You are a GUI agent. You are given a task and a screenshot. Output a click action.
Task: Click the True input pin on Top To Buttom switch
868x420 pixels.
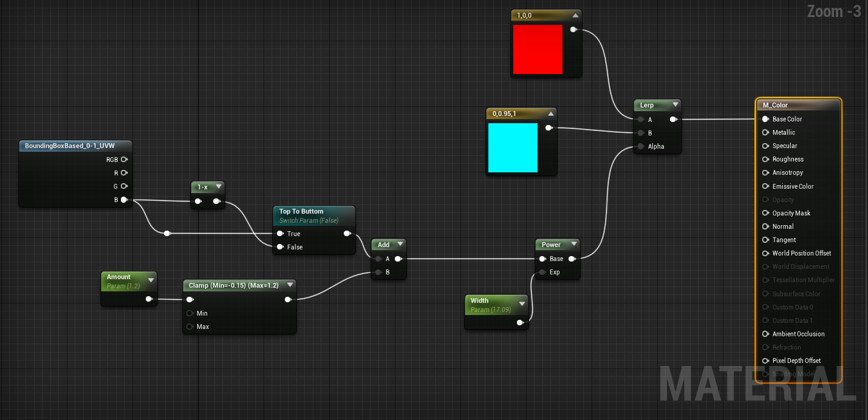(280, 234)
